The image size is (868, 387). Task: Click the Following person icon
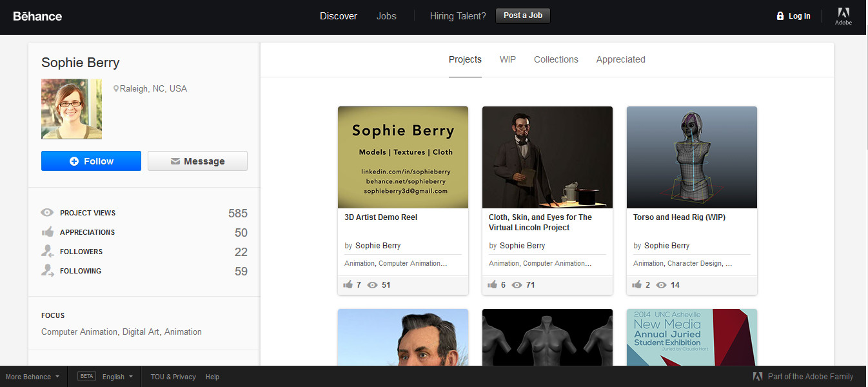[47, 271]
